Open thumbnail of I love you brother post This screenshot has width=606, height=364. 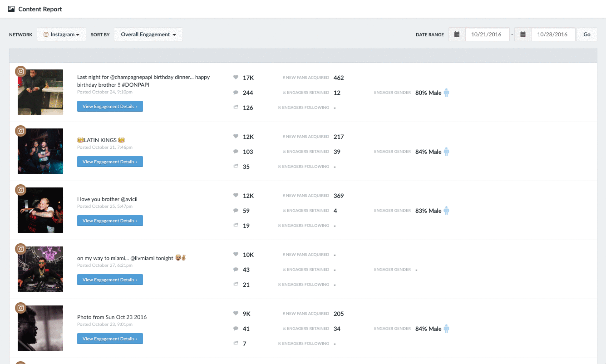pos(40,210)
